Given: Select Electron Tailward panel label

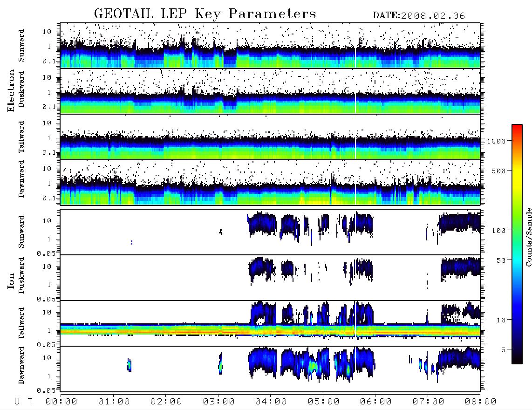Looking at the screenshot, I should pos(21,137).
